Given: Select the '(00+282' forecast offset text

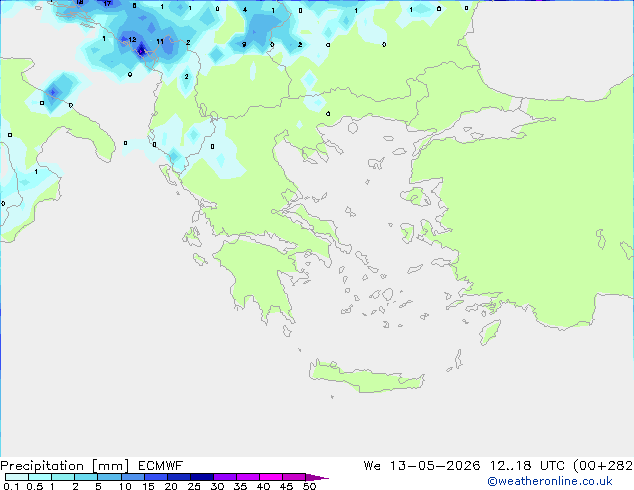Looking at the screenshot, I should tap(603, 466).
